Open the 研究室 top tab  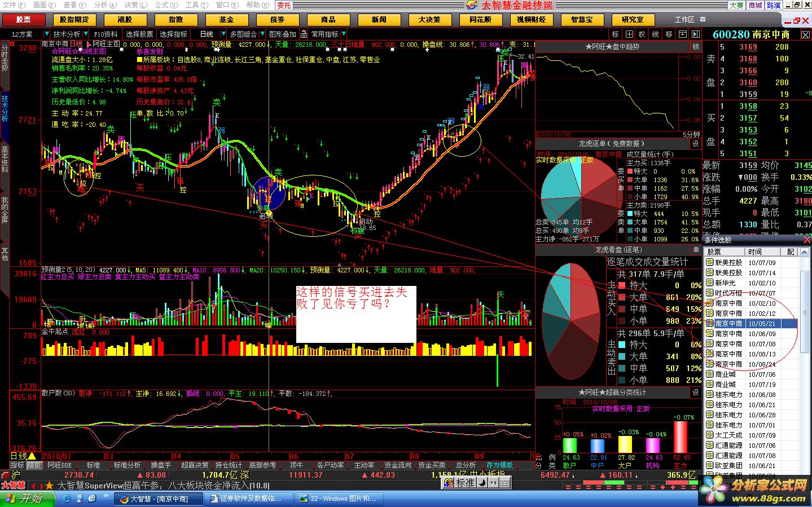[x=633, y=20]
